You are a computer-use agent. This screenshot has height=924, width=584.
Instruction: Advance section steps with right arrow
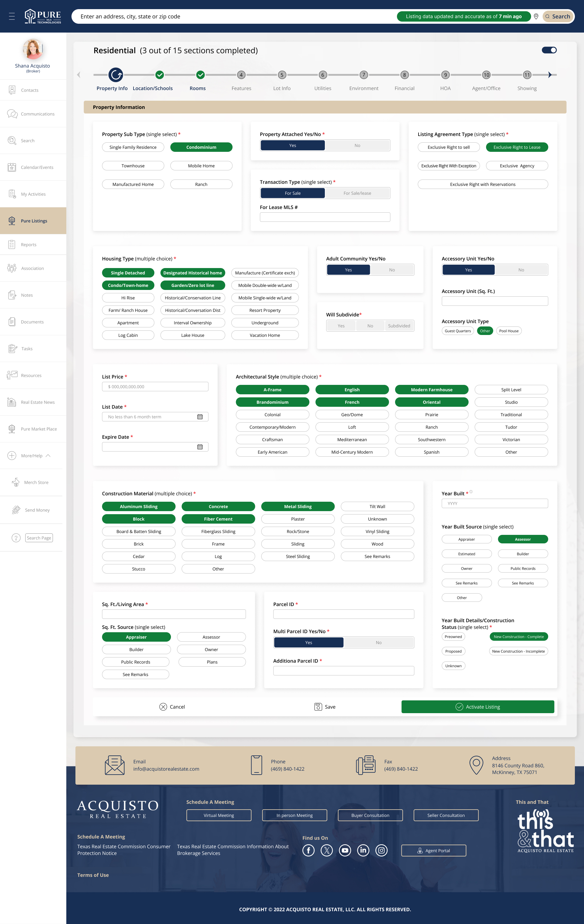[x=550, y=75]
